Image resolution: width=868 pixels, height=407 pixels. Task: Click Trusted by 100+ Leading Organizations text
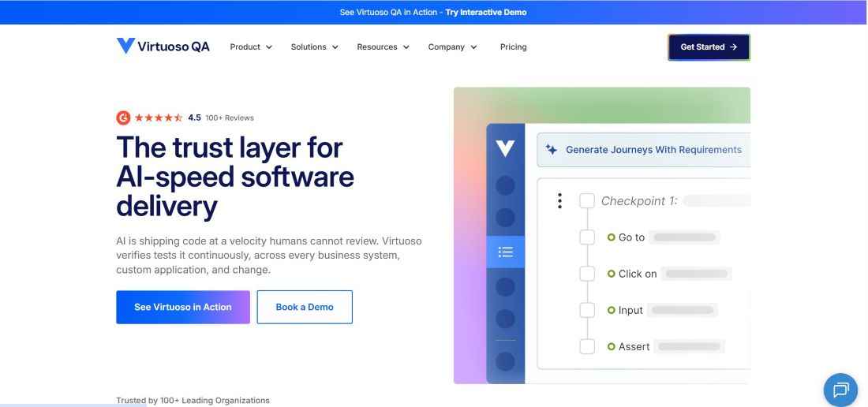193,401
